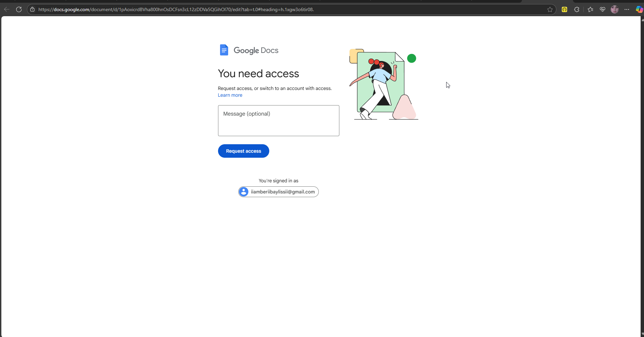Bookmark page with star icon
The image size is (644, 337).
[x=550, y=9]
